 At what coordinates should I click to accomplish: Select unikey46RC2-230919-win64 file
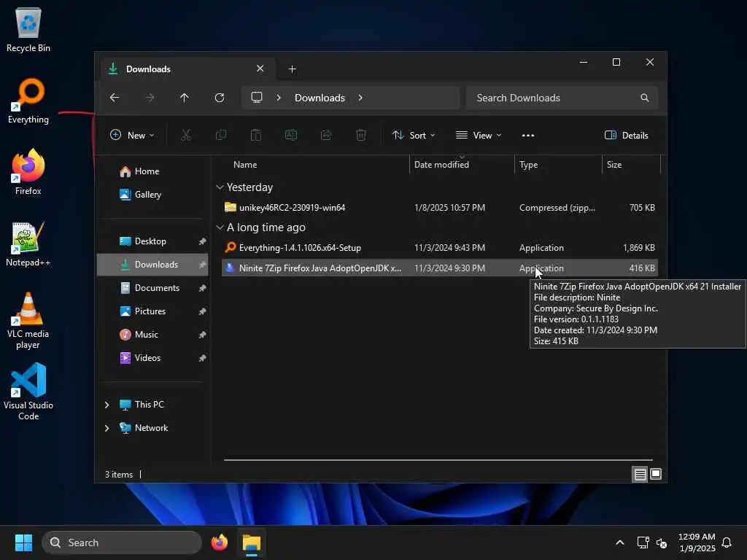(439, 208)
